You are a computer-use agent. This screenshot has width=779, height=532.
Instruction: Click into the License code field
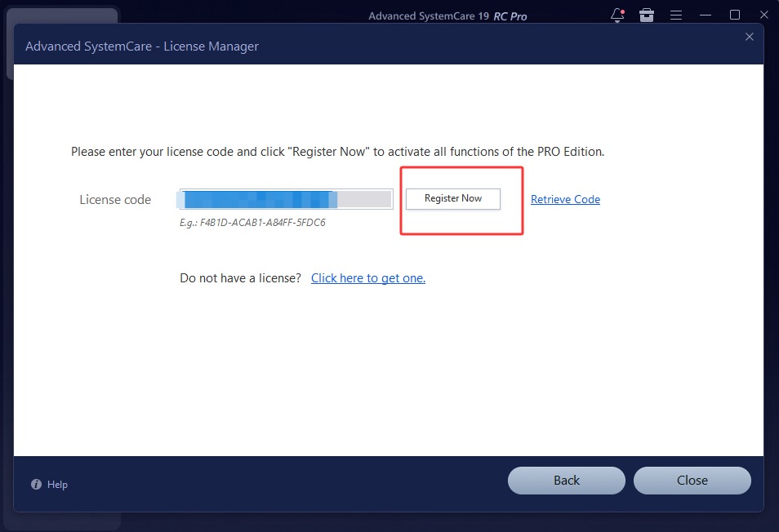[x=286, y=199]
